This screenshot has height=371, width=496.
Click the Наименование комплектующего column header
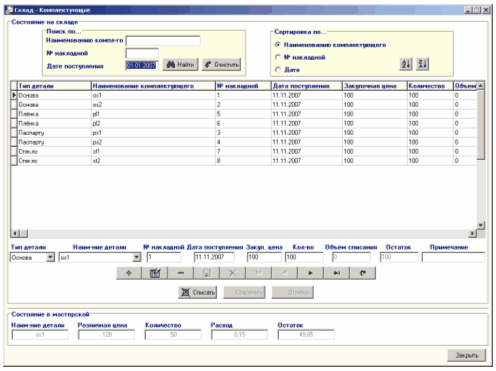[153, 86]
